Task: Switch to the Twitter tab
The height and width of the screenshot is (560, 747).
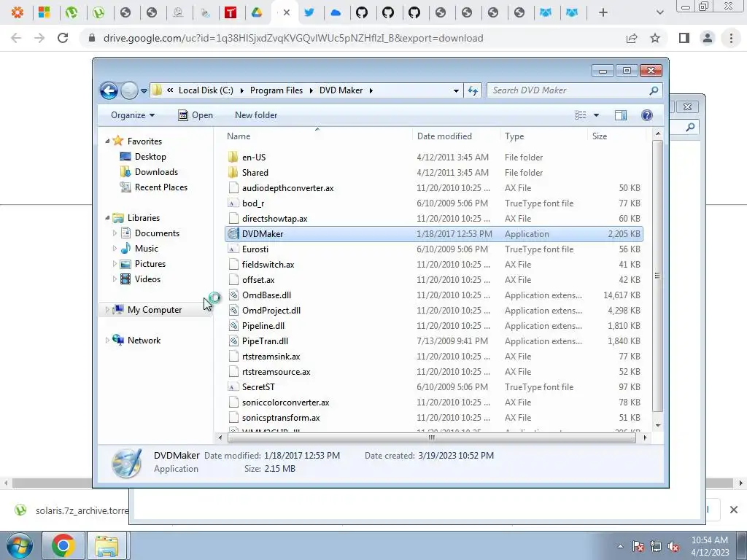Action: pos(309,13)
